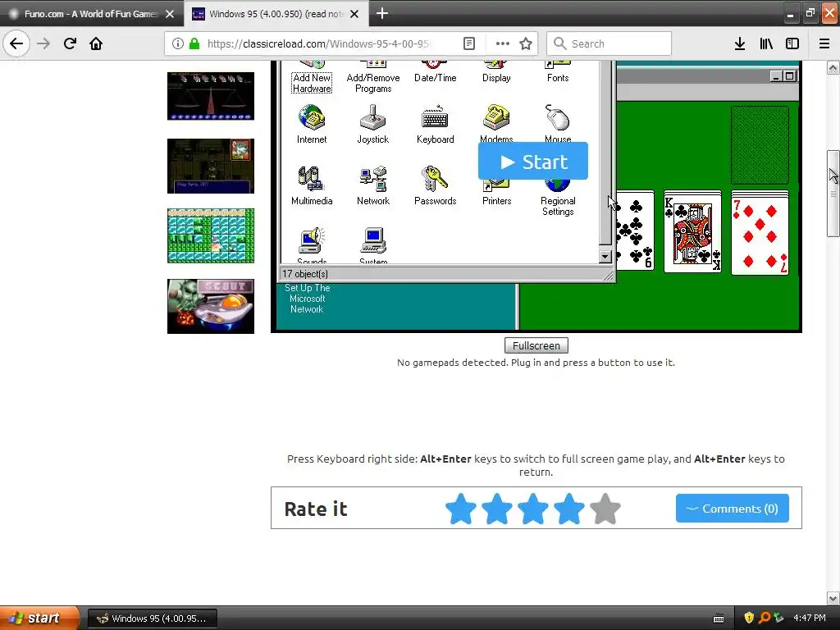This screenshot has width=840, height=630.
Task: Focus the browser Search field
Action: [x=609, y=43]
